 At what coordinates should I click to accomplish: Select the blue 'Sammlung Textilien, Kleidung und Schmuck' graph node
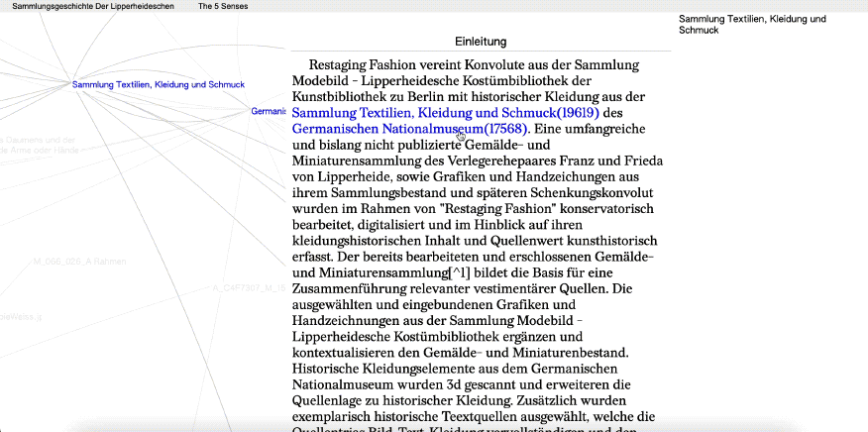point(159,85)
